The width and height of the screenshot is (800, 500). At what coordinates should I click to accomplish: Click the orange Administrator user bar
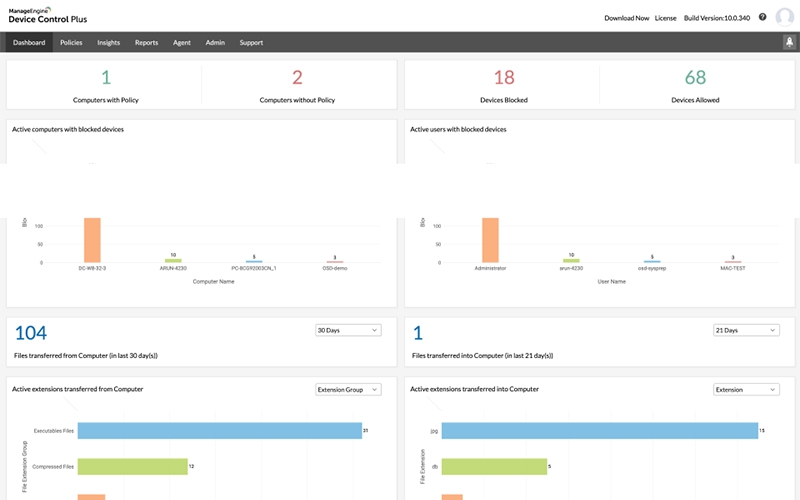490,240
